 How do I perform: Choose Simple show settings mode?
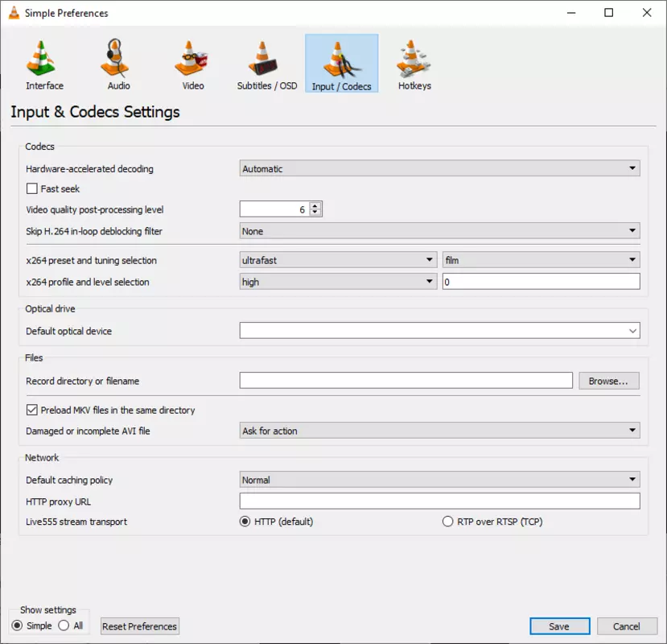tap(17, 625)
